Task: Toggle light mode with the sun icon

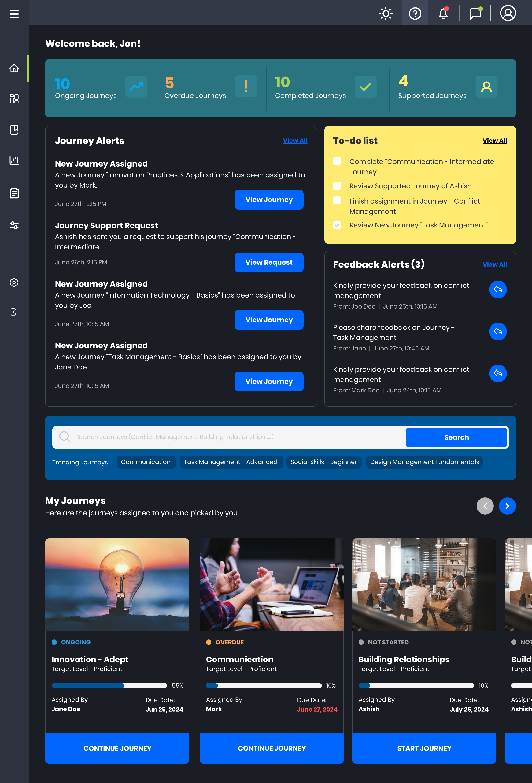Action: [386, 13]
